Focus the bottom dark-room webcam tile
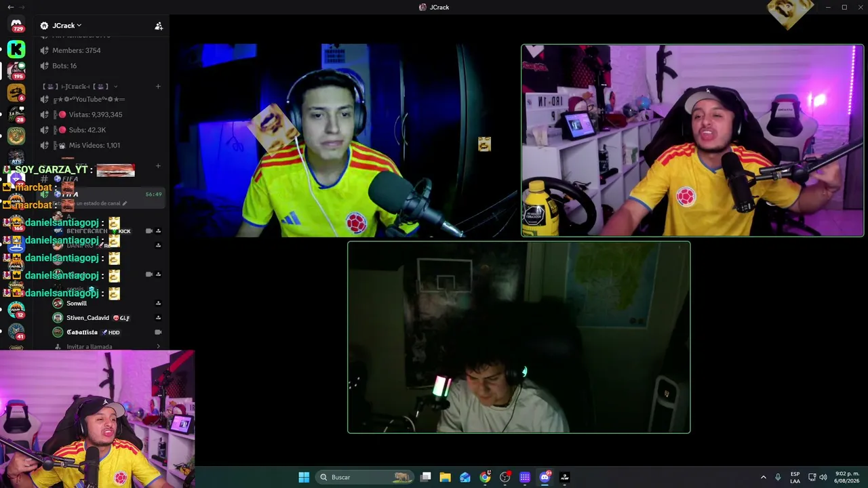The height and width of the screenshot is (488, 868). click(519, 338)
